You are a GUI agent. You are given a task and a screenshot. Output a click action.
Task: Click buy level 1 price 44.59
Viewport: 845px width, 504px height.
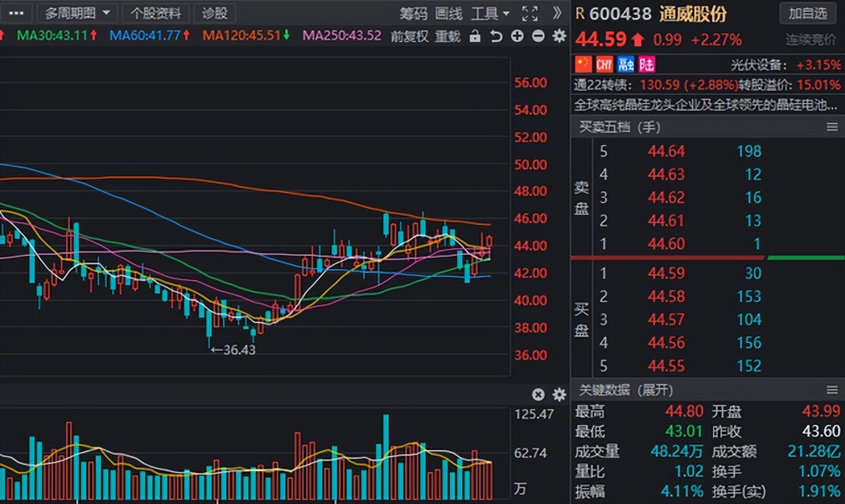[x=666, y=273]
